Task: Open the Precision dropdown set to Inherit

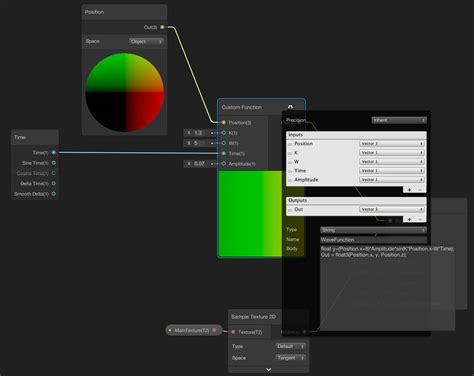Action: [x=399, y=120]
